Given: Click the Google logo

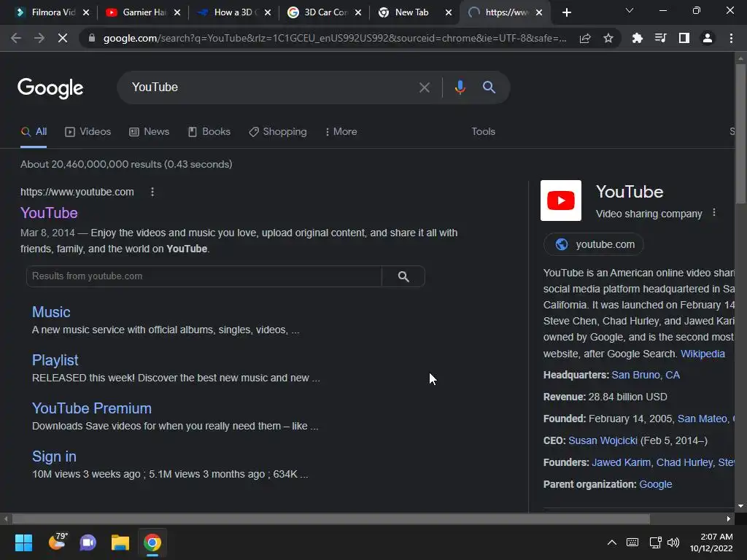Looking at the screenshot, I should click(x=50, y=88).
